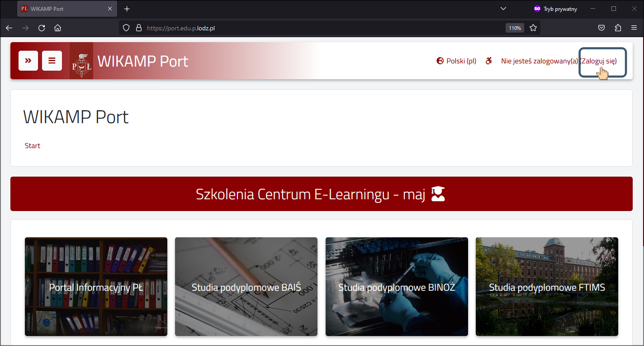Open the site navigation hamburger icon
Viewport: 644px width, 346px height.
52,61
